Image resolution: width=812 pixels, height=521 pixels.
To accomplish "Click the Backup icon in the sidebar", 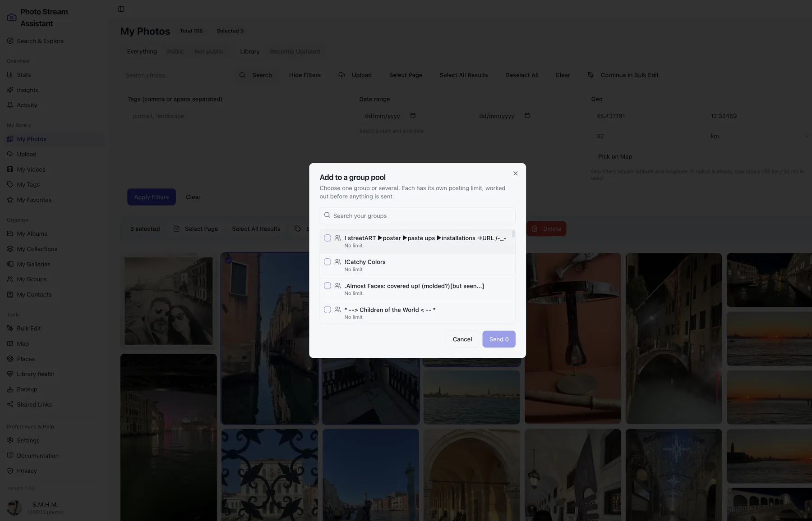I will pyautogui.click(x=10, y=389).
